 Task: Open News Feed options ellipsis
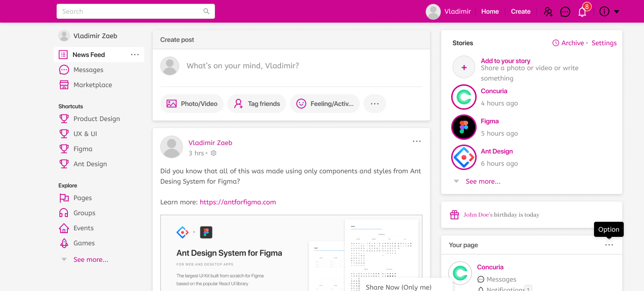point(135,55)
